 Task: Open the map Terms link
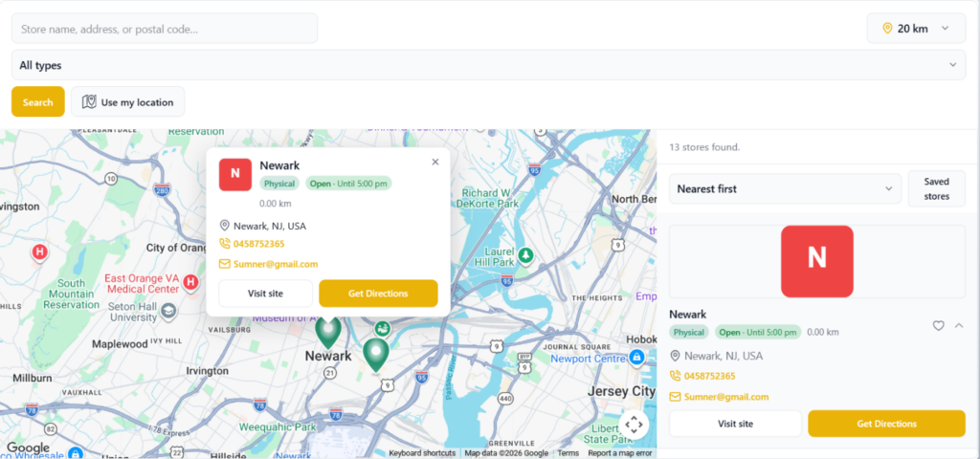(568, 453)
